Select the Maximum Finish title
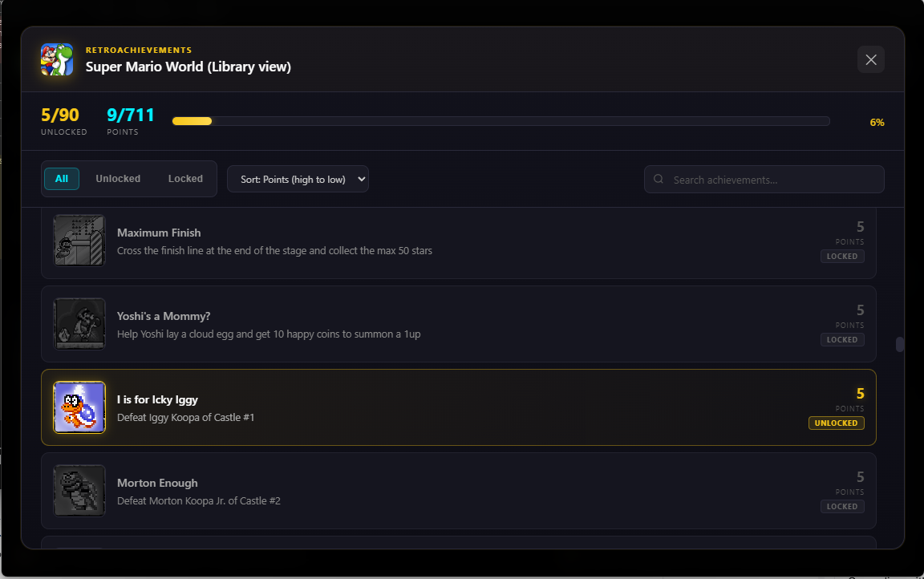The image size is (924, 579). 159,233
